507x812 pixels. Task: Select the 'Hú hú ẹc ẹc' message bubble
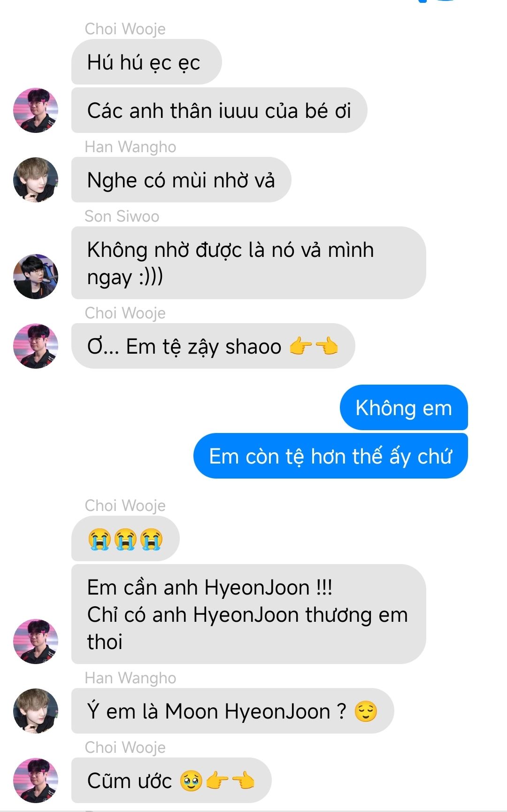pyautogui.click(x=146, y=62)
